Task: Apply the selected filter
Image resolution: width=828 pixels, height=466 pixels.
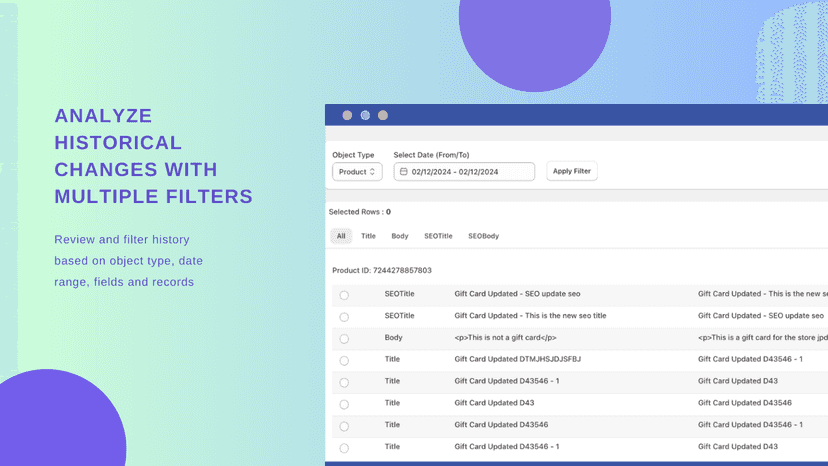Action: point(571,171)
